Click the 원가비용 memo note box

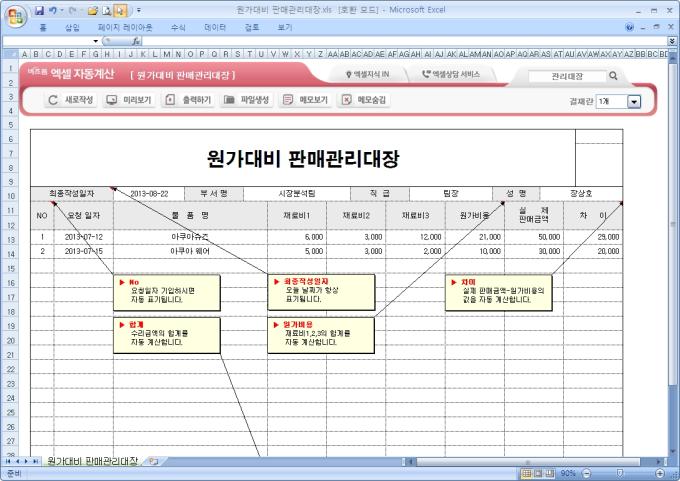321,335
